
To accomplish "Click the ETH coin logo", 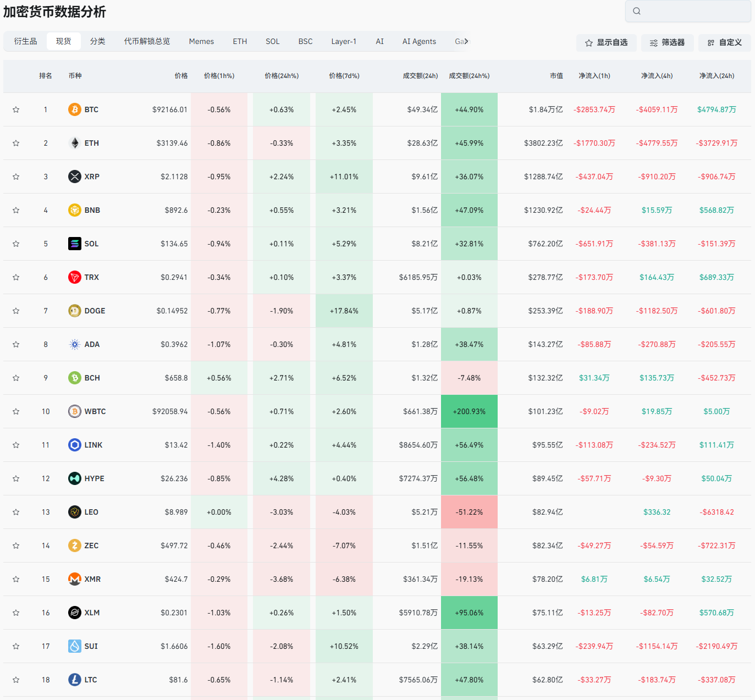I will click(74, 143).
